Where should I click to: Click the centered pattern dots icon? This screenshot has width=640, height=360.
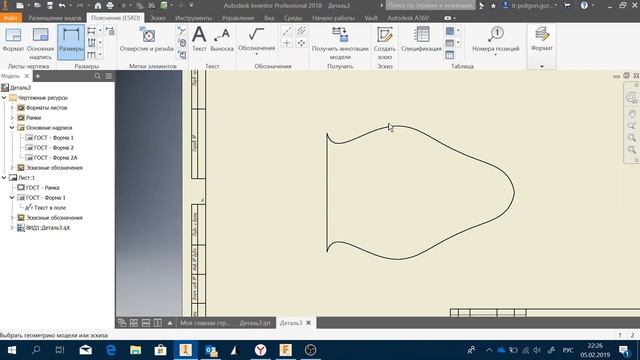tap(301, 43)
